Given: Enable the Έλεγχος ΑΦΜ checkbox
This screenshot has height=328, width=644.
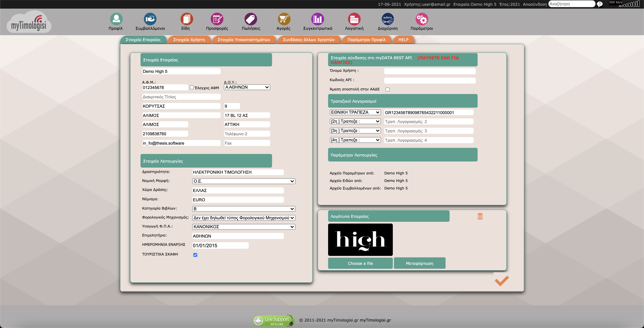Looking at the screenshot, I should pos(192,87).
